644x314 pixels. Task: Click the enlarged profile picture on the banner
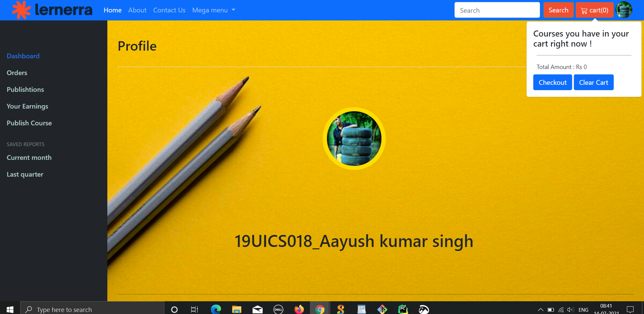[354, 138]
